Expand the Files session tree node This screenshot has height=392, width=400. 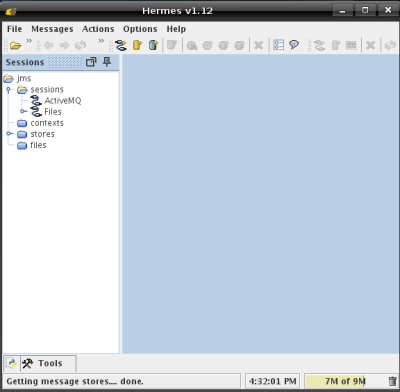[x=23, y=111]
